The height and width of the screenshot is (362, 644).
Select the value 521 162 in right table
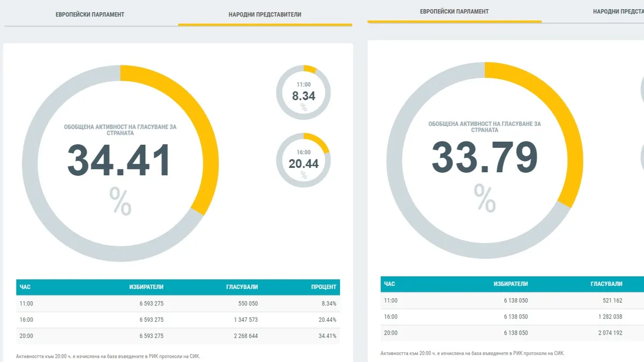[x=612, y=300]
